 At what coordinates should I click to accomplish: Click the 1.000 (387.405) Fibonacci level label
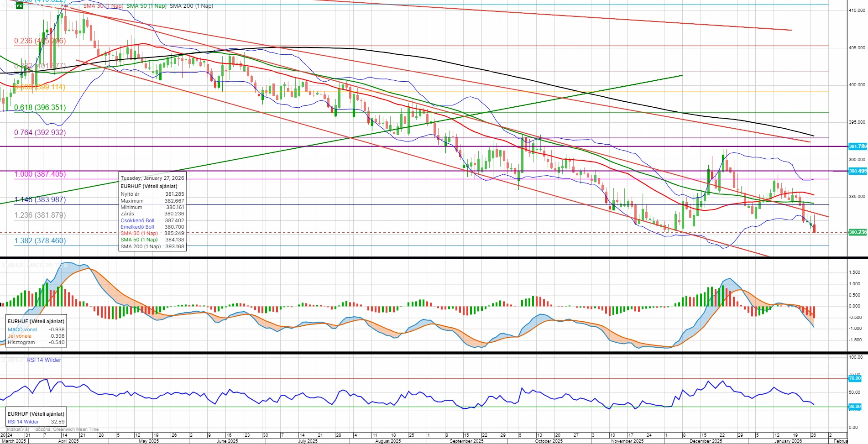point(40,174)
